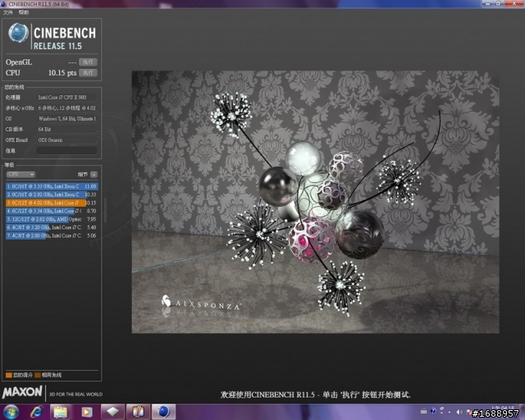This screenshot has height=420, width=525.
Task: Click the GFX Board field
Action: coord(67,139)
